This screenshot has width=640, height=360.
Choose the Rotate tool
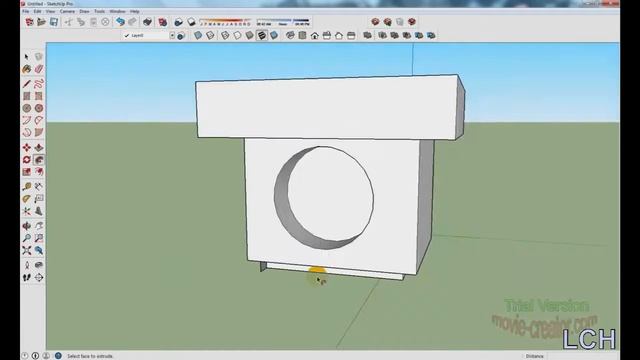27,160
